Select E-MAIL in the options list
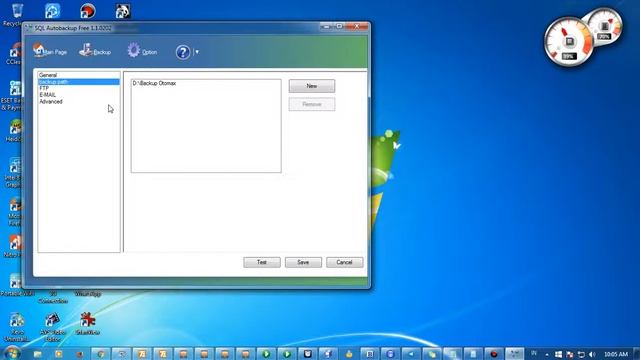This screenshot has width=640, height=360. 79,95
